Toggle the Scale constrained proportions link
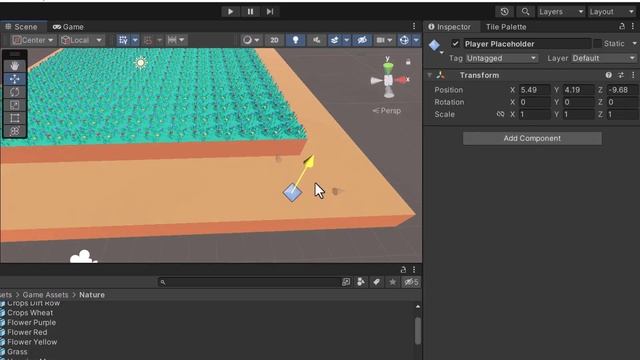The image size is (640, 360). [x=500, y=114]
